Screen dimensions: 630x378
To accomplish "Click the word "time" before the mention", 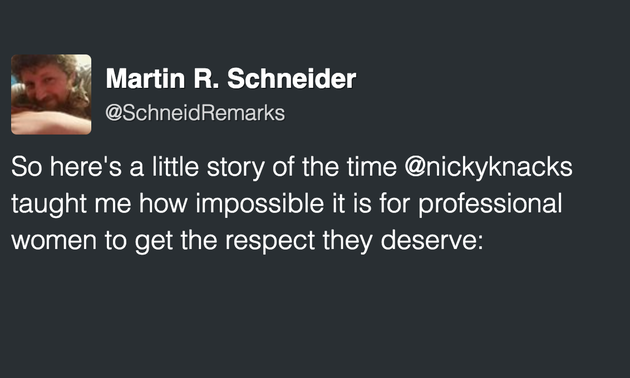I will [372, 167].
